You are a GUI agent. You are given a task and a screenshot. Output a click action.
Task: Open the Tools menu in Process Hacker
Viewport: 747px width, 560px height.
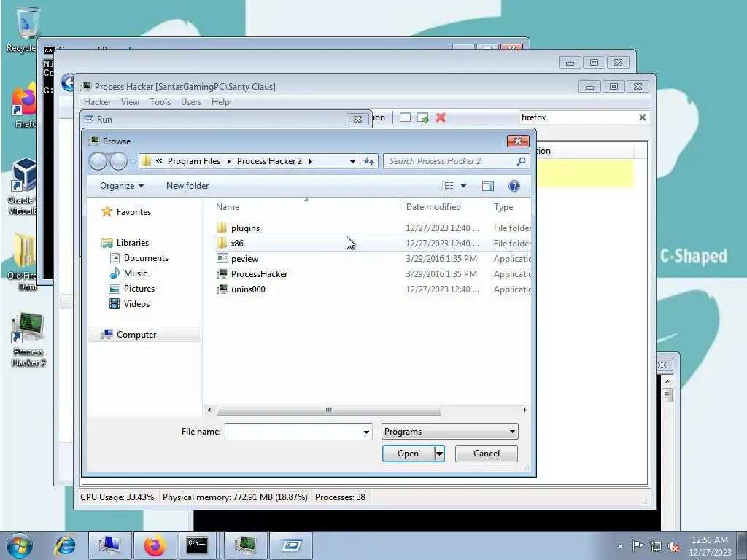(160, 102)
